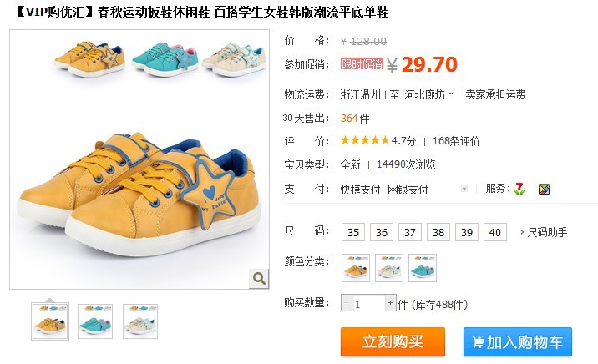Click the red 限时促销 promotion tag

point(362,63)
